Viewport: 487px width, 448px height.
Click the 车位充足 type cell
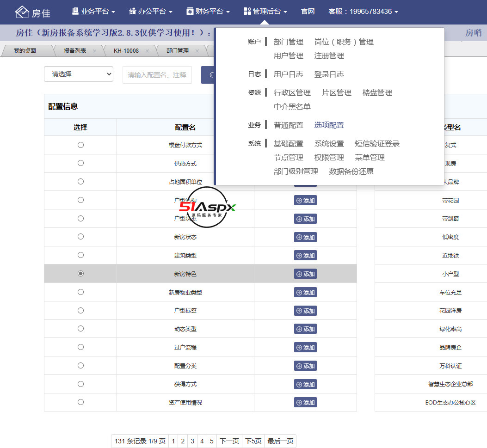coord(450,292)
